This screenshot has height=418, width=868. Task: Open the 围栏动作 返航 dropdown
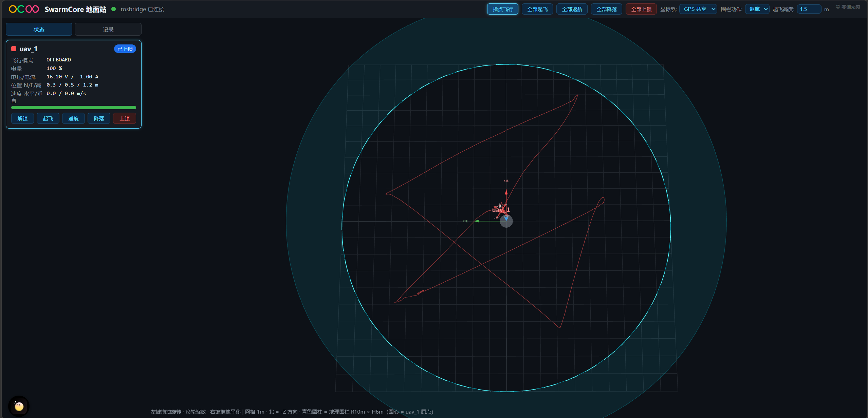pyautogui.click(x=757, y=9)
